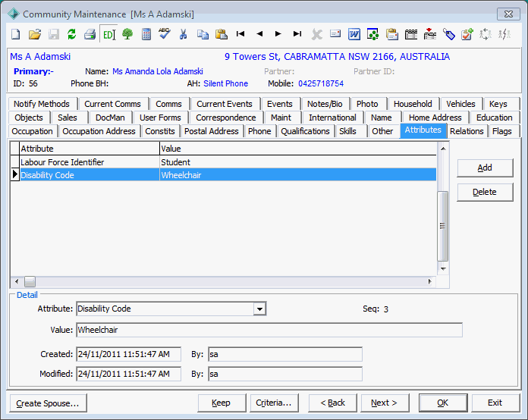Confirm with the OK button

(443, 403)
